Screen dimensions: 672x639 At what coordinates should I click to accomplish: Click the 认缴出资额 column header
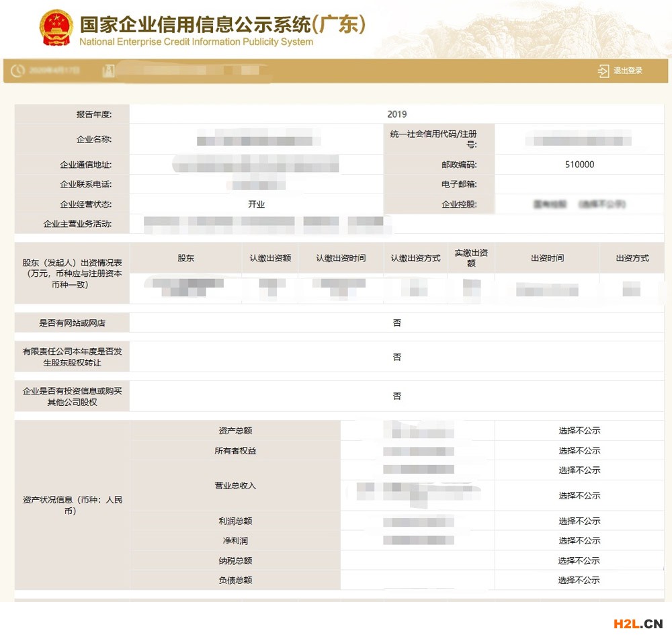coord(270,258)
